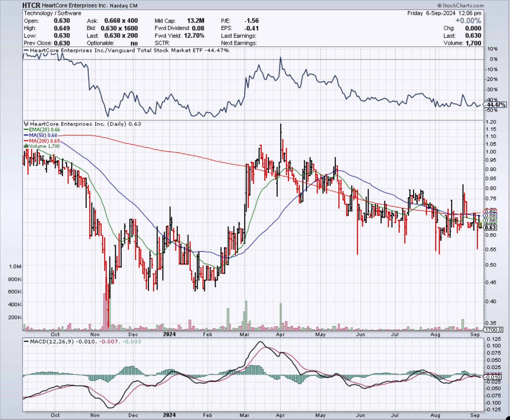Select the header Volume value 1,700
Image resolution: width=510 pixels, height=420 pixels.
tap(473, 43)
